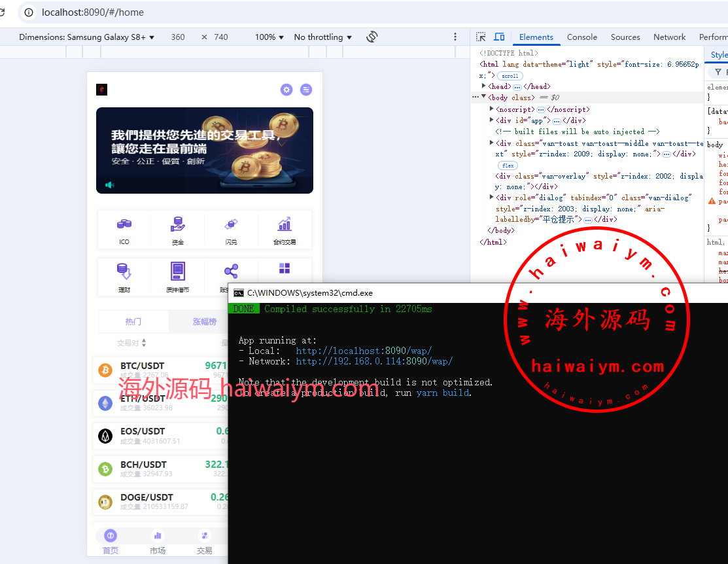Tap the 闪兑 flash exchange icon
Screen dimensions: 728x564
[231, 225]
